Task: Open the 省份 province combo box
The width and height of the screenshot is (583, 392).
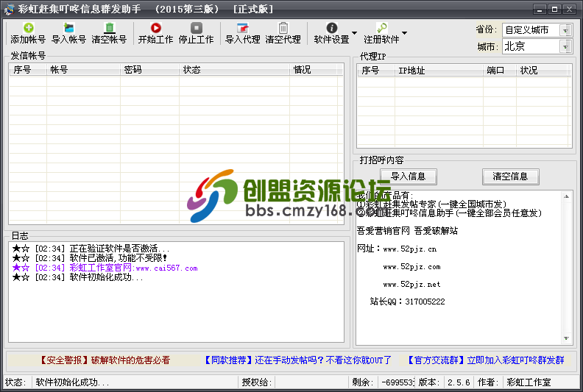Action: pyautogui.click(x=537, y=29)
